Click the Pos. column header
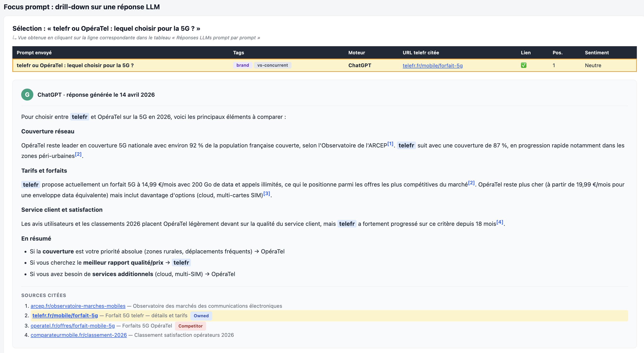 558,53
